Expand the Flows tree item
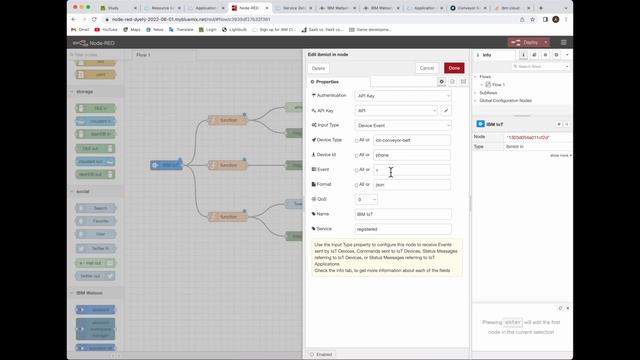The height and width of the screenshot is (360, 640). click(x=476, y=77)
